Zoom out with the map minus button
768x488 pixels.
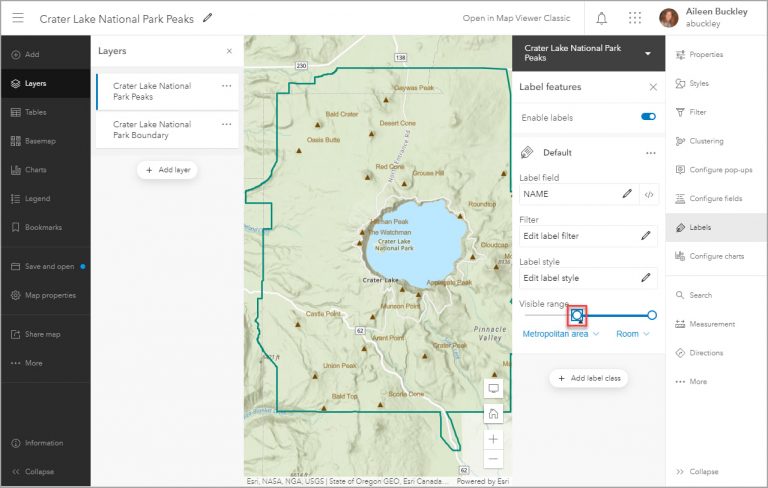493,459
